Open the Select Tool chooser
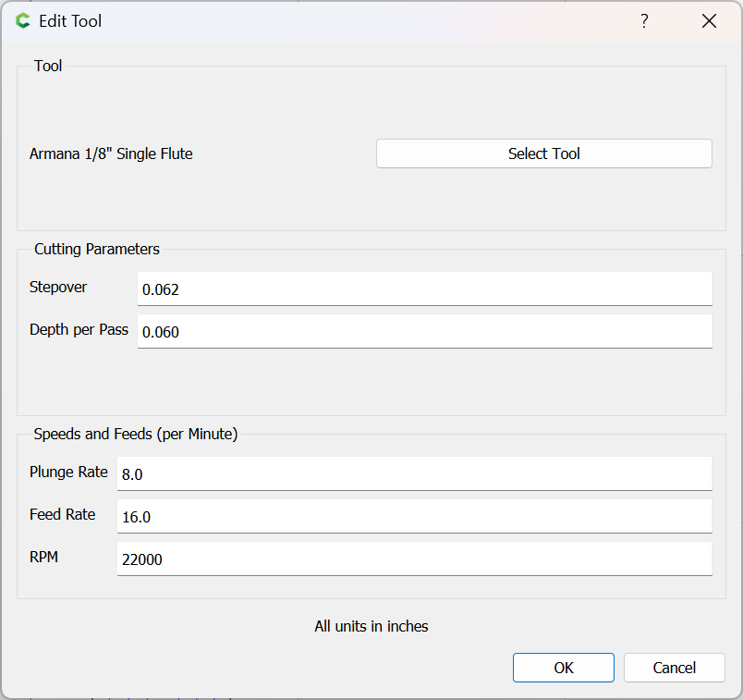 544,154
